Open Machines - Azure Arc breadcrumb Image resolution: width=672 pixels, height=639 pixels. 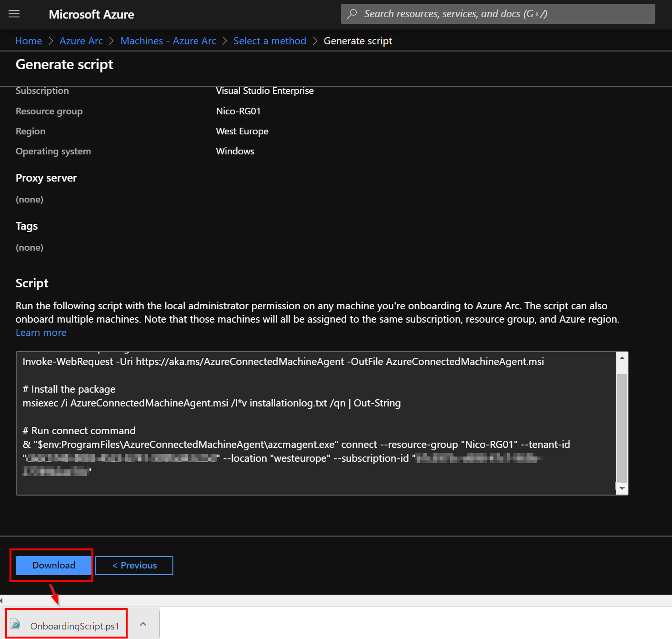click(168, 41)
